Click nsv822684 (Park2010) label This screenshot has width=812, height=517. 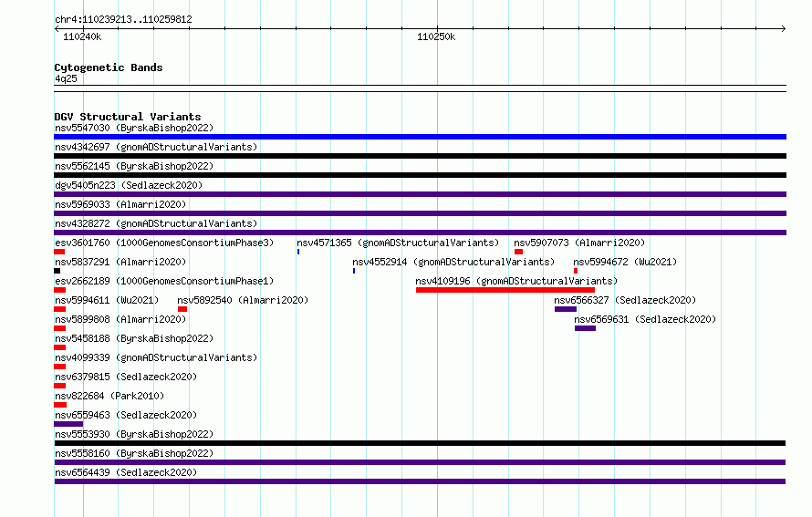109,396
